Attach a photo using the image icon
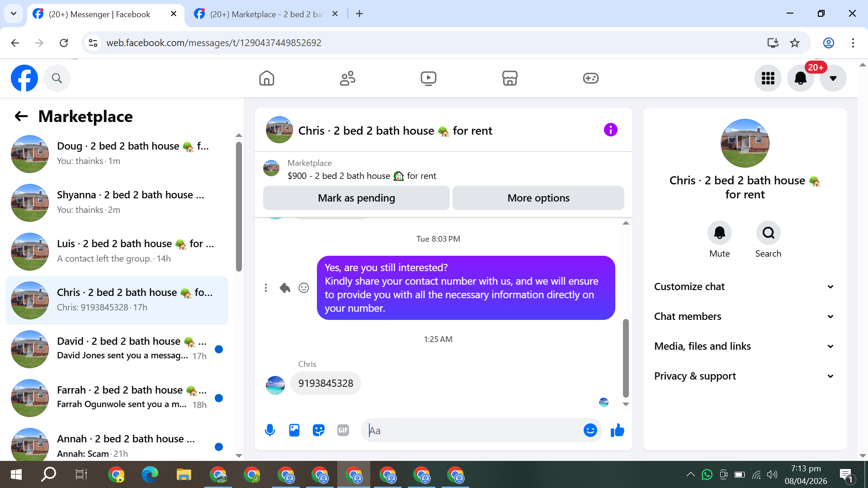Image resolution: width=868 pixels, height=488 pixels. point(294,430)
